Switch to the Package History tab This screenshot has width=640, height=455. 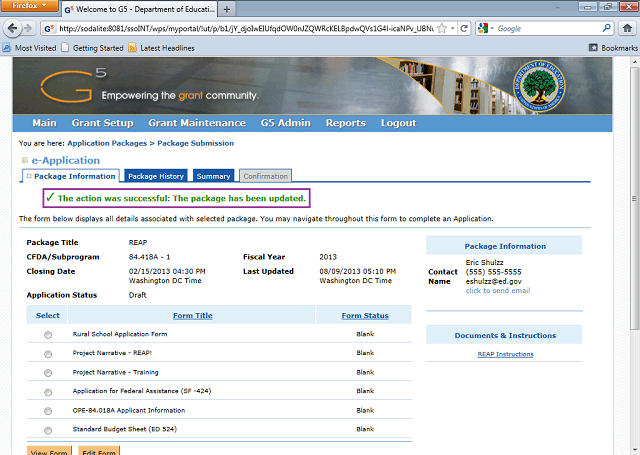156,176
